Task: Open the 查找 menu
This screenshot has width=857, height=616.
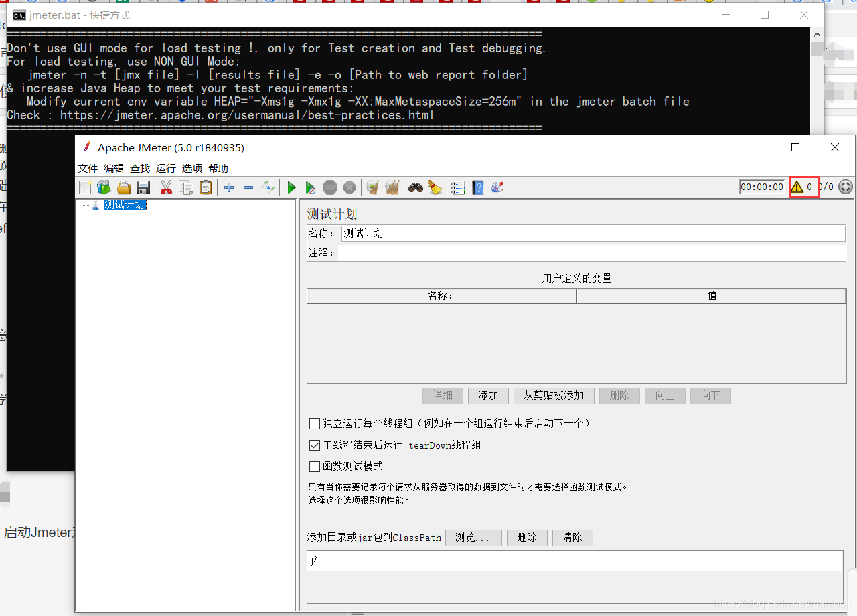Action: [140, 168]
